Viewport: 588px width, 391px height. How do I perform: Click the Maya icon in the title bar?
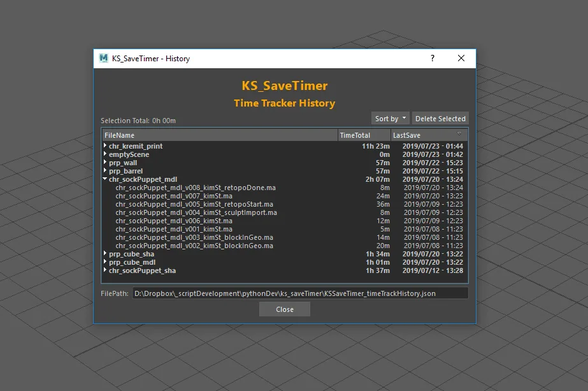pyautogui.click(x=103, y=59)
